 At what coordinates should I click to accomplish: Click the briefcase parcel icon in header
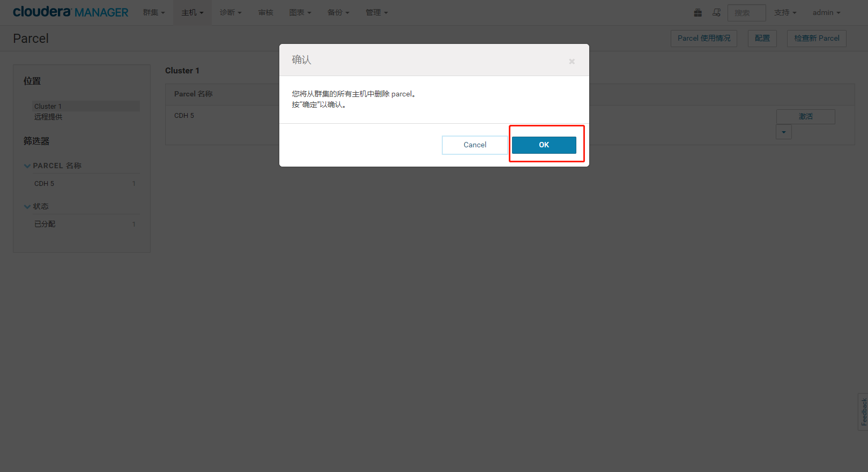point(698,12)
